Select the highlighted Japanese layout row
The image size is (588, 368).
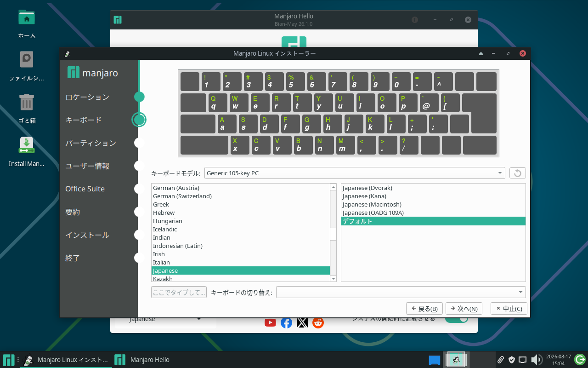[241, 270]
